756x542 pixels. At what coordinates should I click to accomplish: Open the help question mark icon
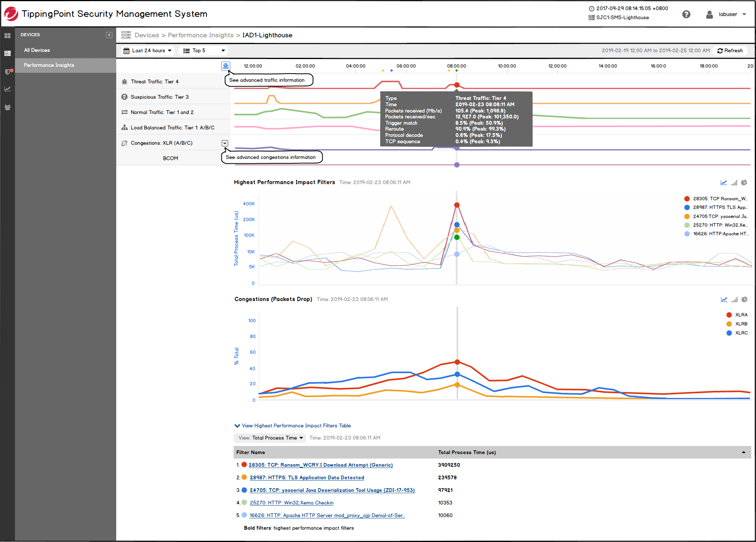(686, 14)
